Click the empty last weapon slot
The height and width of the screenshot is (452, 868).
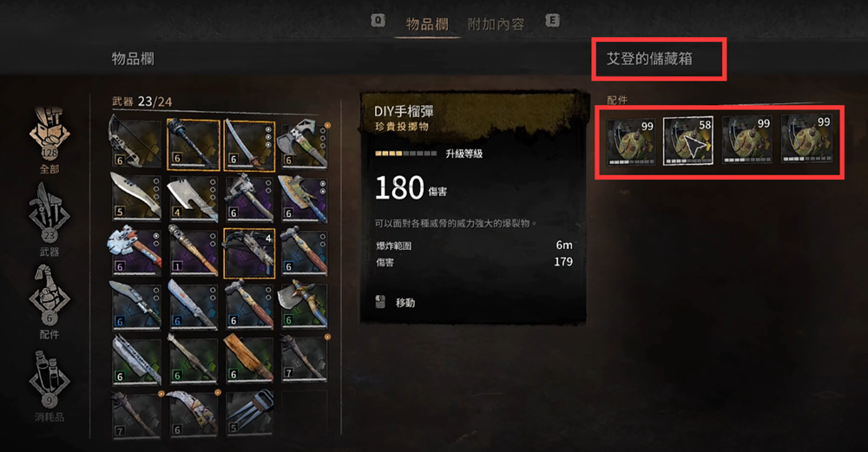point(305,415)
